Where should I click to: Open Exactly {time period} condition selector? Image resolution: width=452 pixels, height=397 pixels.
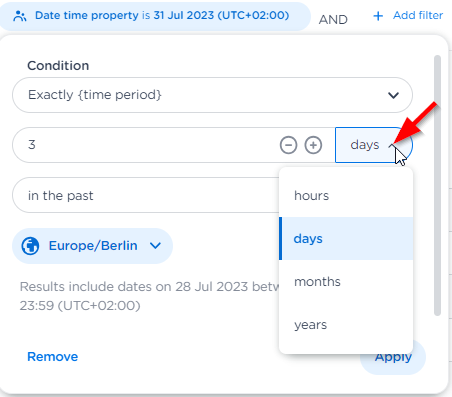212,95
